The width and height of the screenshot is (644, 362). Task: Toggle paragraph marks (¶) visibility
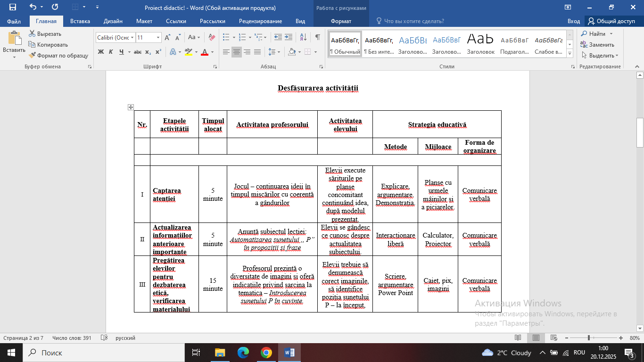pos(318,37)
